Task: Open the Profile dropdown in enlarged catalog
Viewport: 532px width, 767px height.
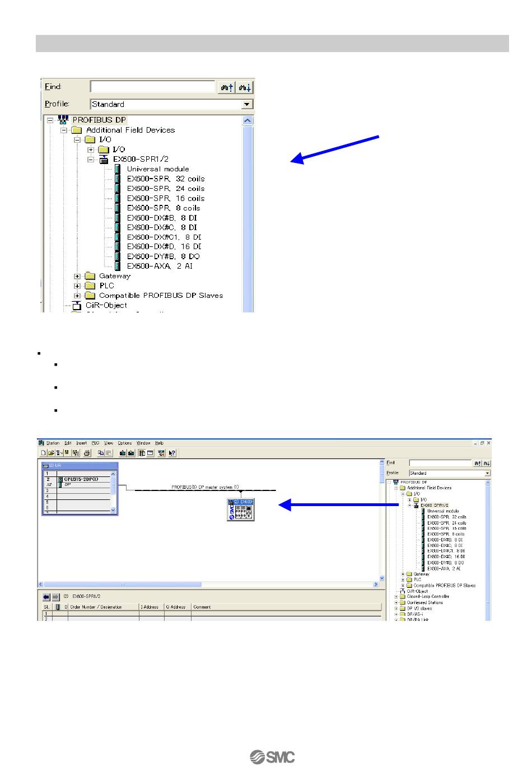Action: [x=247, y=104]
